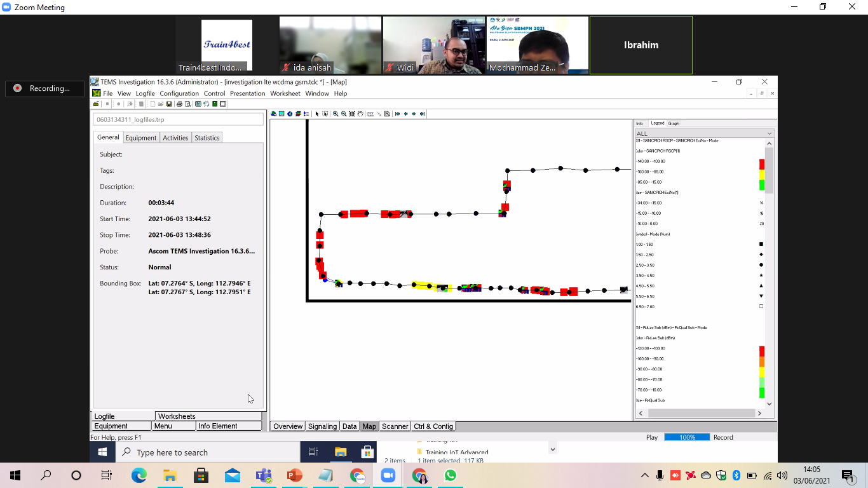Screen dimensions: 868x488
Task: Open Zoom app from Windows taskbar
Action: pos(388,475)
